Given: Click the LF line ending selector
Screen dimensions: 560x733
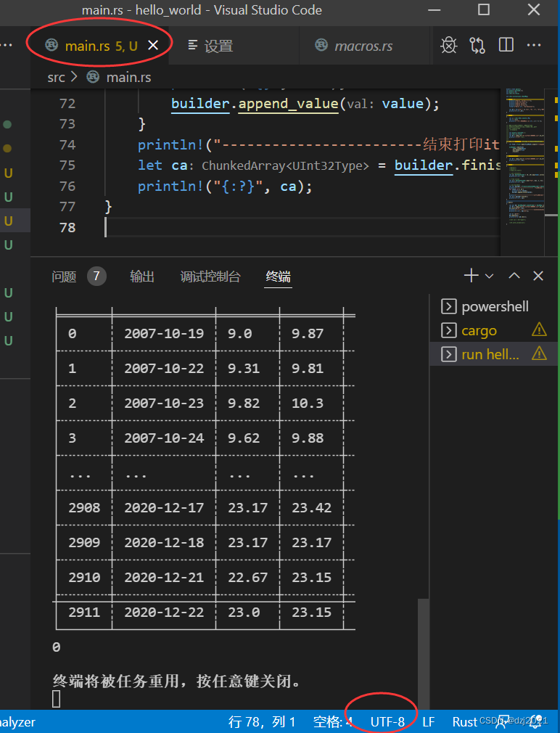Looking at the screenshot, I should [428, 722].
